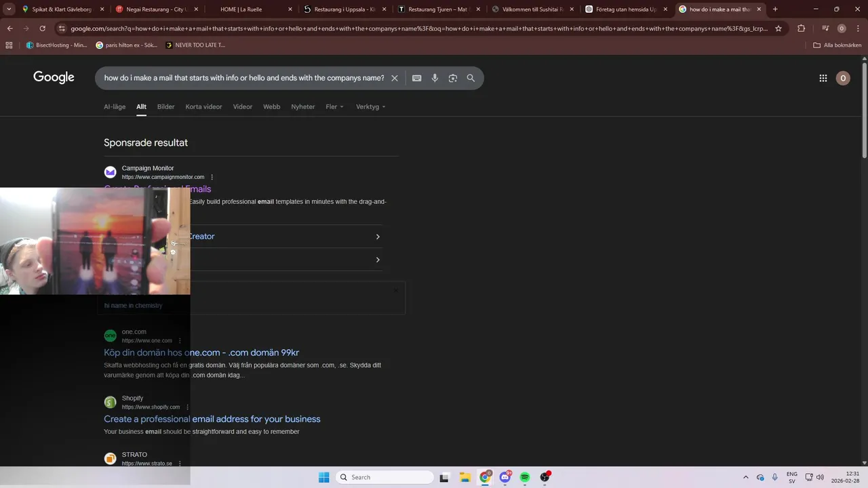The width and height of the screenshot is (868, 488).
Task: Switch to Välkommen till Sushitai tab
Action: click(532, 9)
